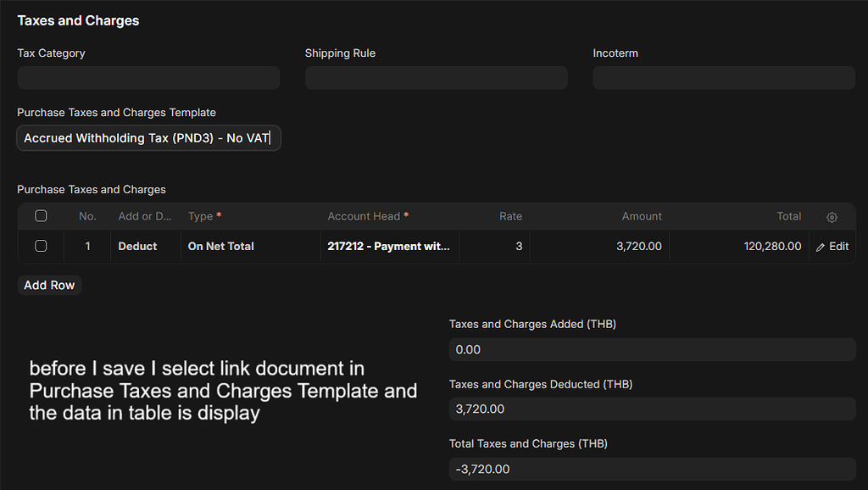This screenshot has height=490, width=868.
Task: Open the table column settings gear
Action: [x=832, y=217]
